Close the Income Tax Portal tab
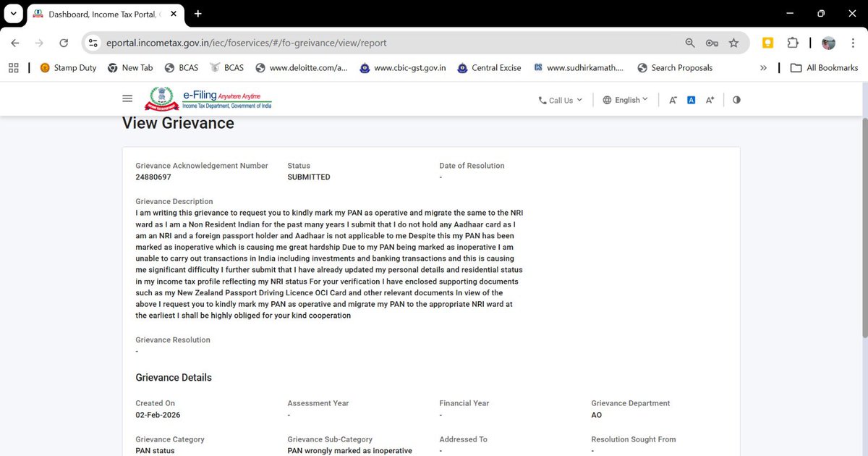The width and height of the screenshot is (868, 456). pyautogui.click(x=174, y=14)
